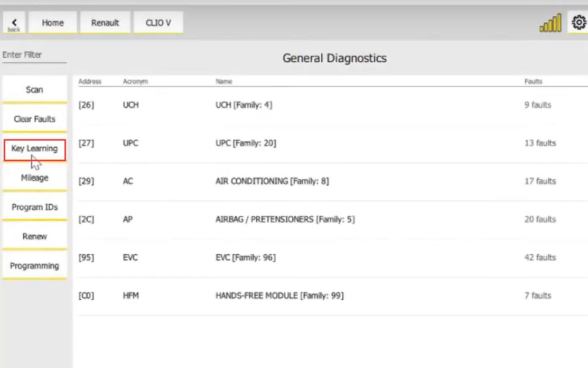The image size is (588, 368).
Task: Open the settings gear icon
Action: [x=579, y=23]
